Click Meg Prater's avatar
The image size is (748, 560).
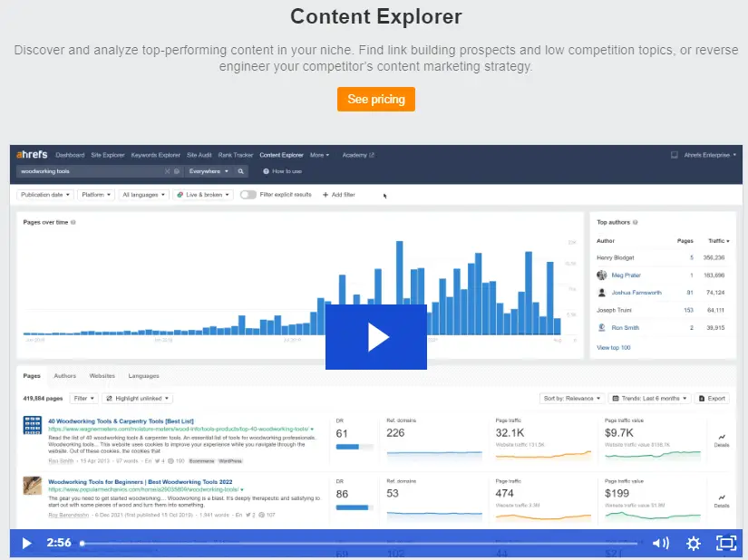601,275
